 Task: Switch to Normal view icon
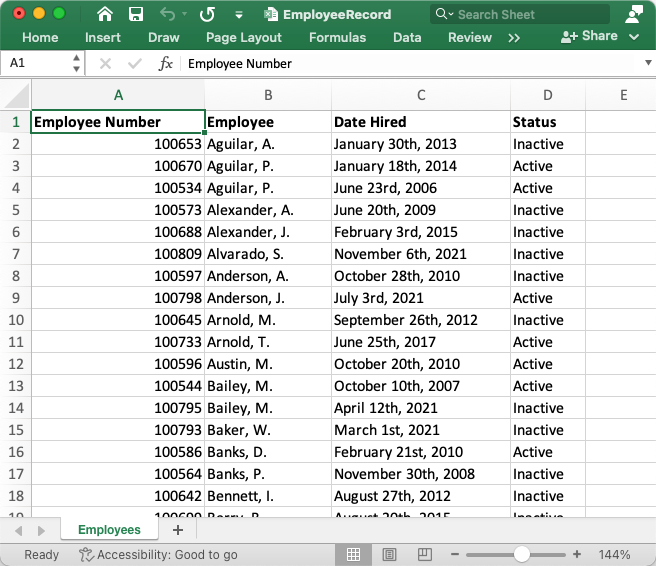(x=354, y=555)
